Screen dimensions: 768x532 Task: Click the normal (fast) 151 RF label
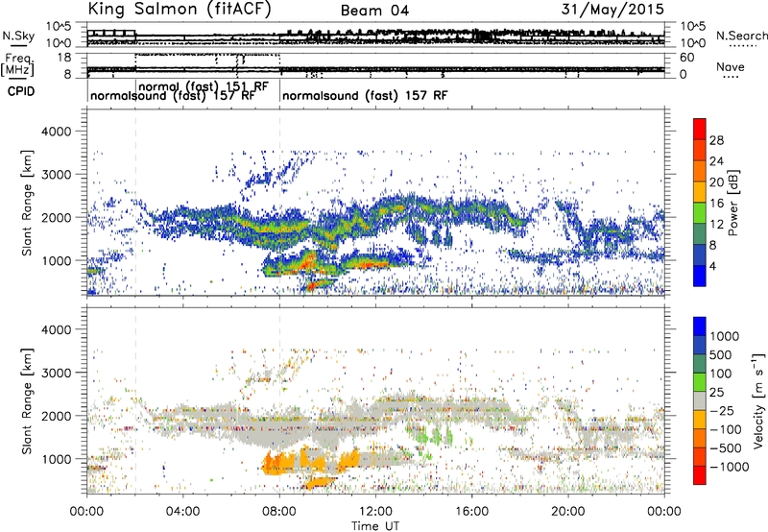coord(204,86)
